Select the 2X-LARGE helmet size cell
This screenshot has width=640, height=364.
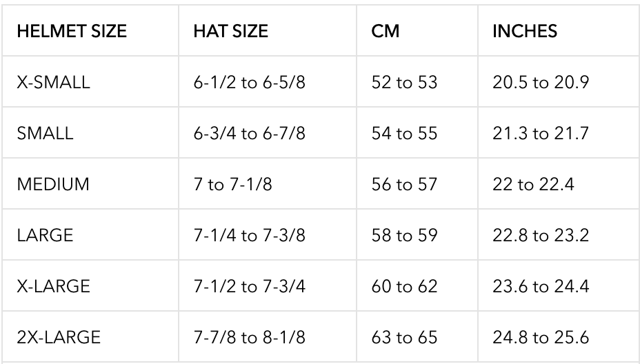click(90, 336)
